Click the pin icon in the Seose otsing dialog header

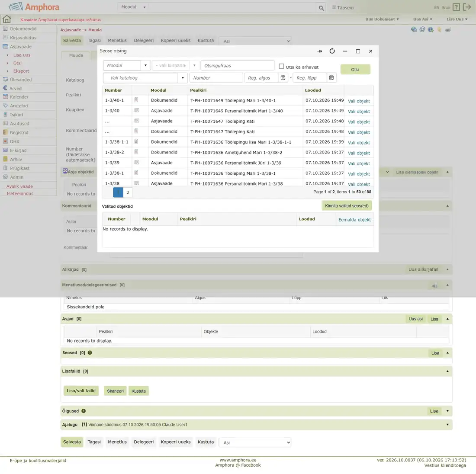[x=320, y=51]
